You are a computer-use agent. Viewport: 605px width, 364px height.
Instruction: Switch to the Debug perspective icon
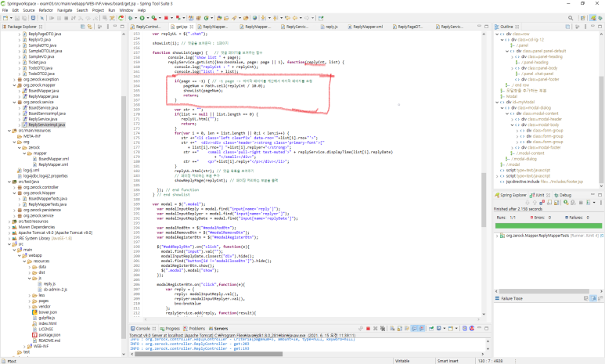click(601, 18)
